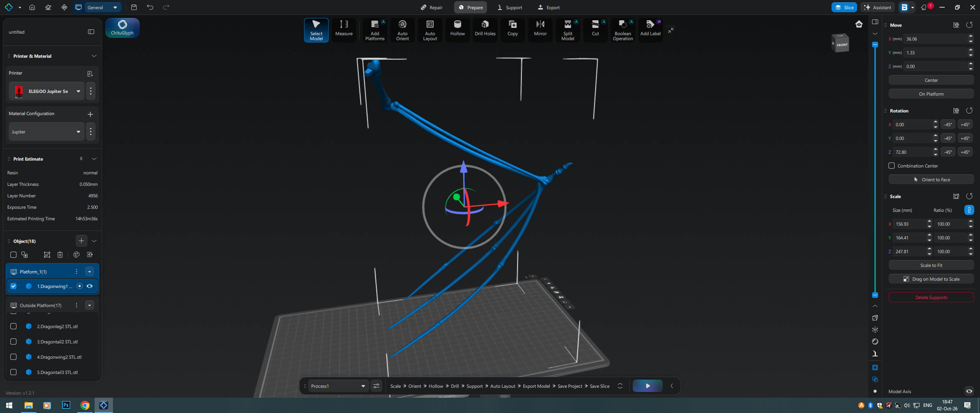
Task: Click the layer slider top handle
Action: click(875, 44)
